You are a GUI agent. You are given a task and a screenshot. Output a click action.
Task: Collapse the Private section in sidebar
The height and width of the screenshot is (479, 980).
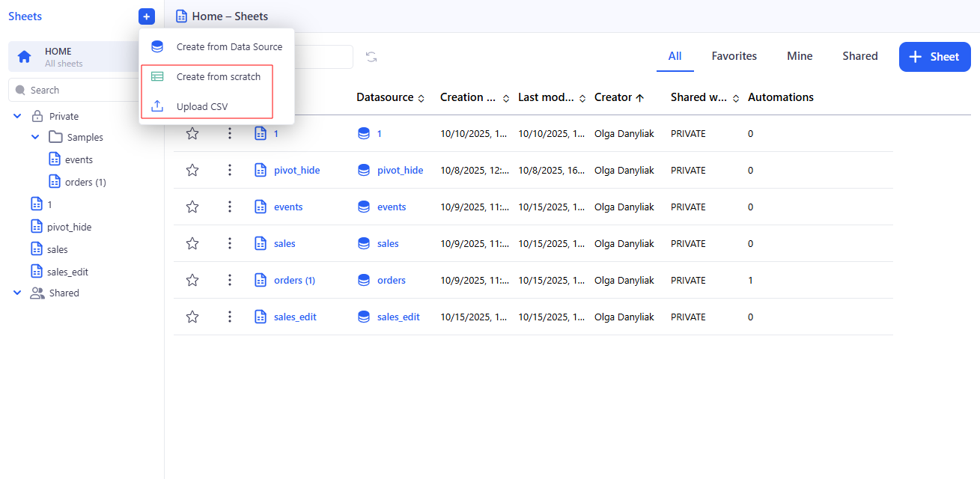tap(17, 116)
